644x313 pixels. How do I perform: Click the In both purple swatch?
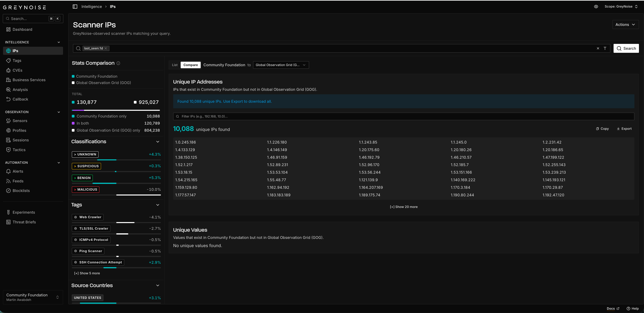73,123
